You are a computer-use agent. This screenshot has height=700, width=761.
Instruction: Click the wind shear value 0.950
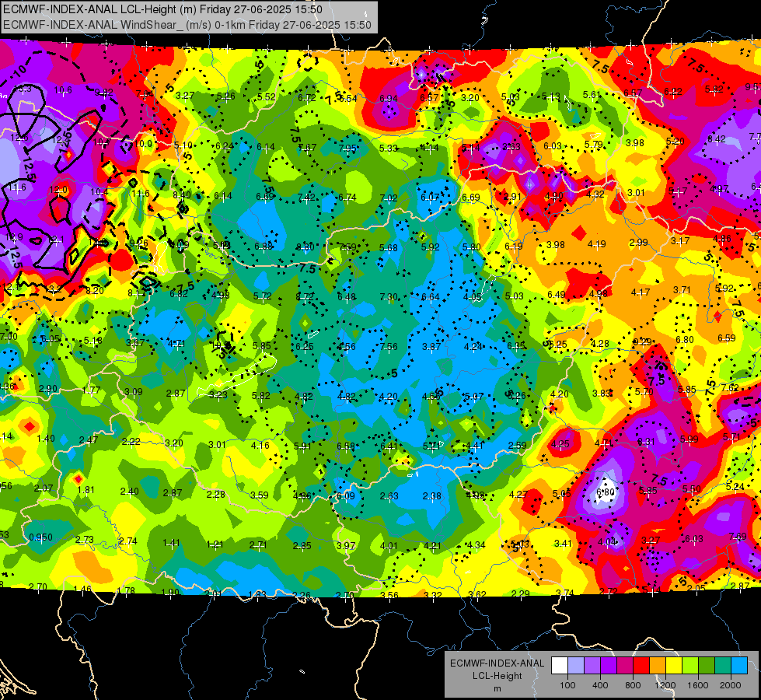(x=40, y=537)
